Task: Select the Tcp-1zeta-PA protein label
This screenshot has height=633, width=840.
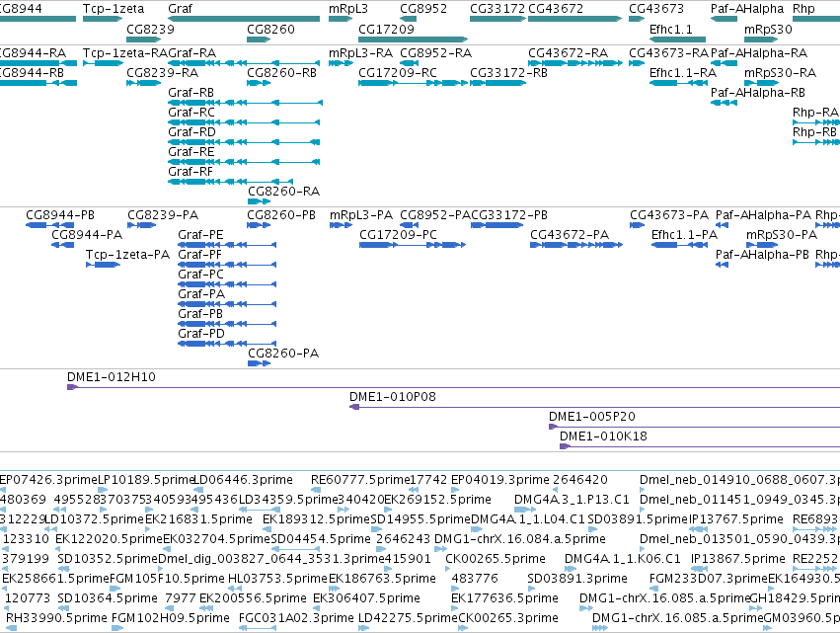Action: pos(127,254)
